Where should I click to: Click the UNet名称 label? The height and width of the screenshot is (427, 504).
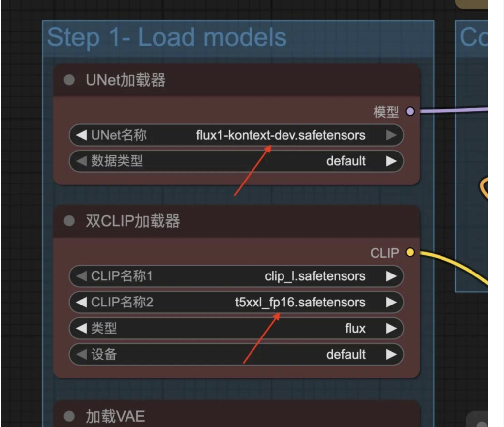click(119, 135)
